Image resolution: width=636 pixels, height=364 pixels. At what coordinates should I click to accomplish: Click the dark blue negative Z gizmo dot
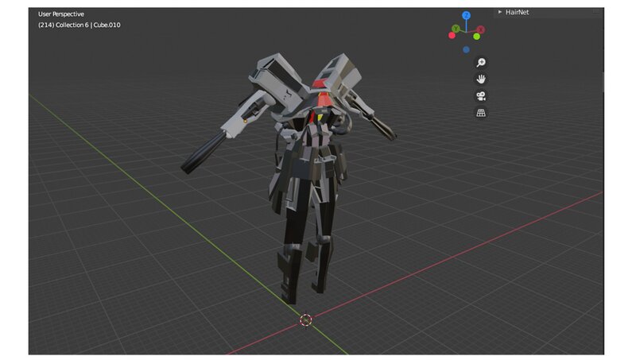tap(466, 49)
